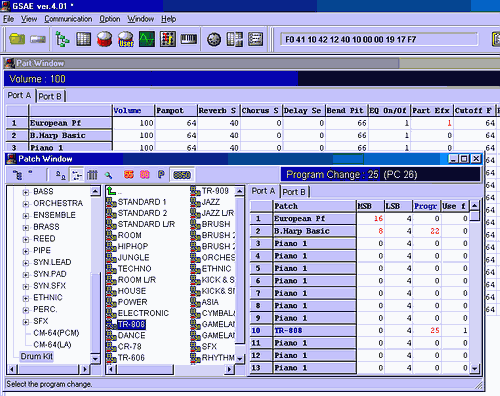Open the green waveform editor
The width and height of the screenshot is (500, 396).
[147, 39]
